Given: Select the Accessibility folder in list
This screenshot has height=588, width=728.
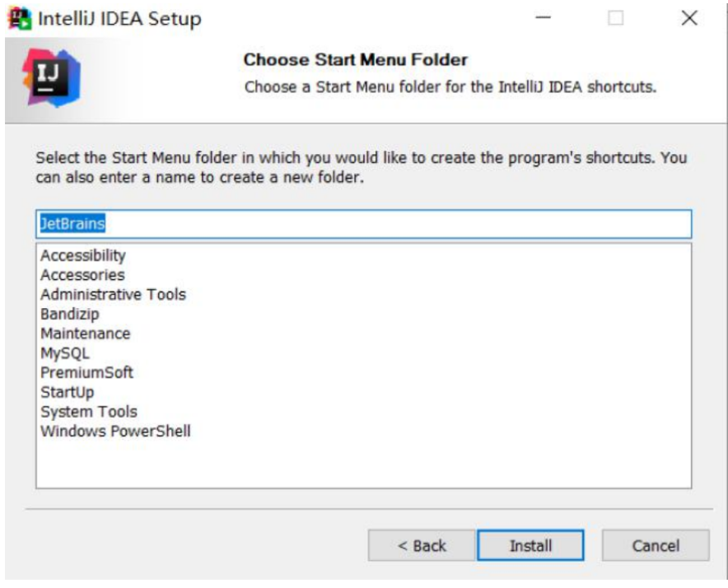Looking at the screenshot, I should [x=83, y=255].
